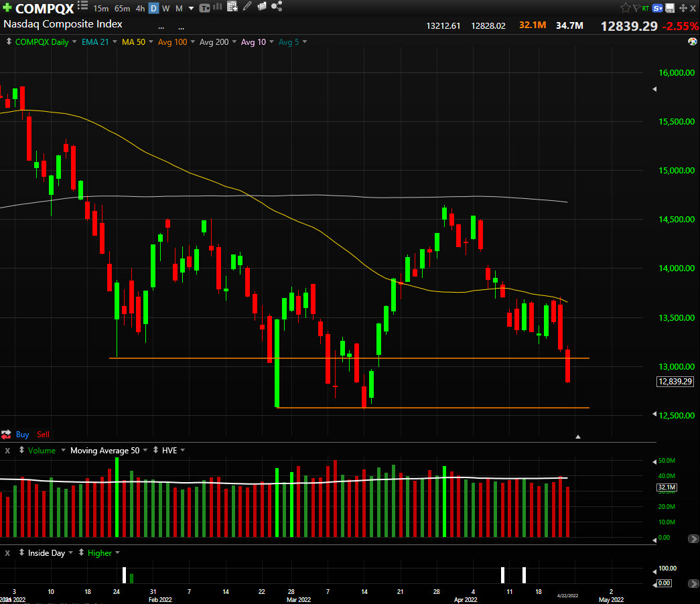Select the M monthly timeframe
Viewport: 700px width, 604px height.
tap(179, 9)
